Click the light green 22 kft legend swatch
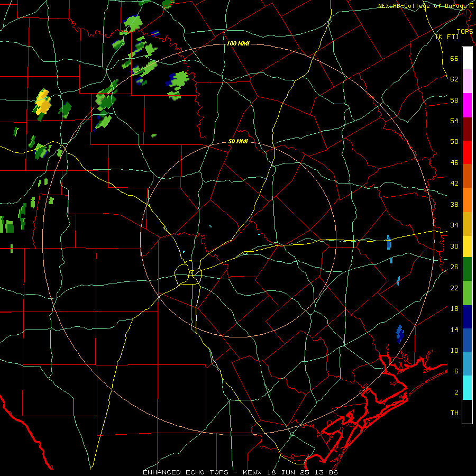 click(467, 293)
